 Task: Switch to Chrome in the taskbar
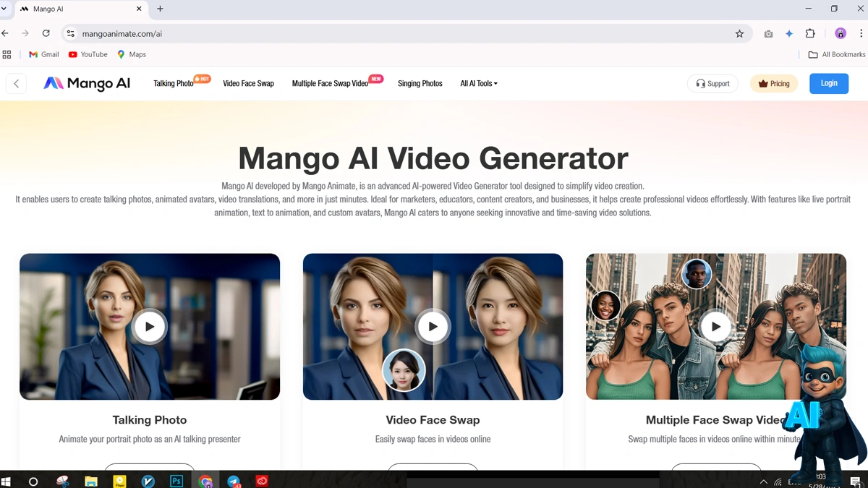(205, 481)
